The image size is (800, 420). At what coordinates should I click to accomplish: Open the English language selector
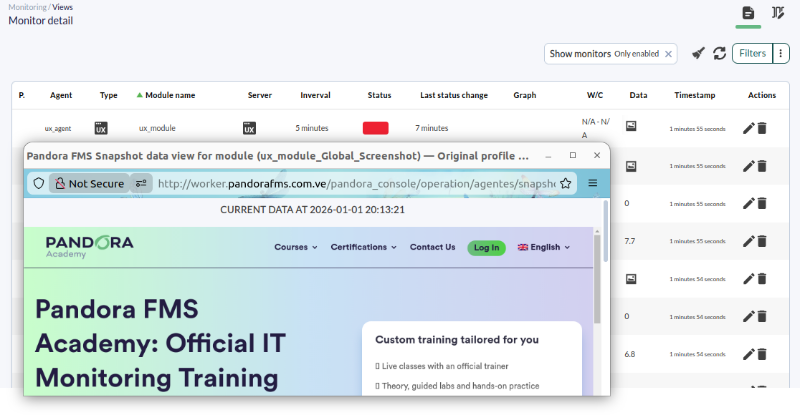coord(544,247)
